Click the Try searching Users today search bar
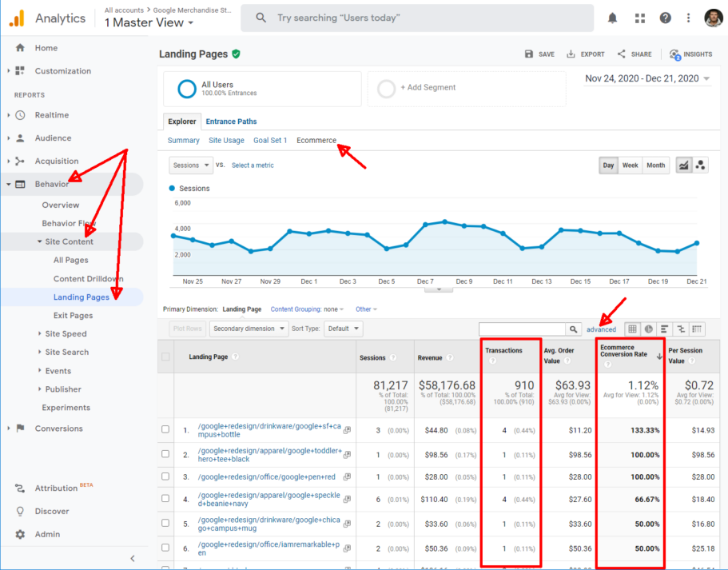 point(416,17)
